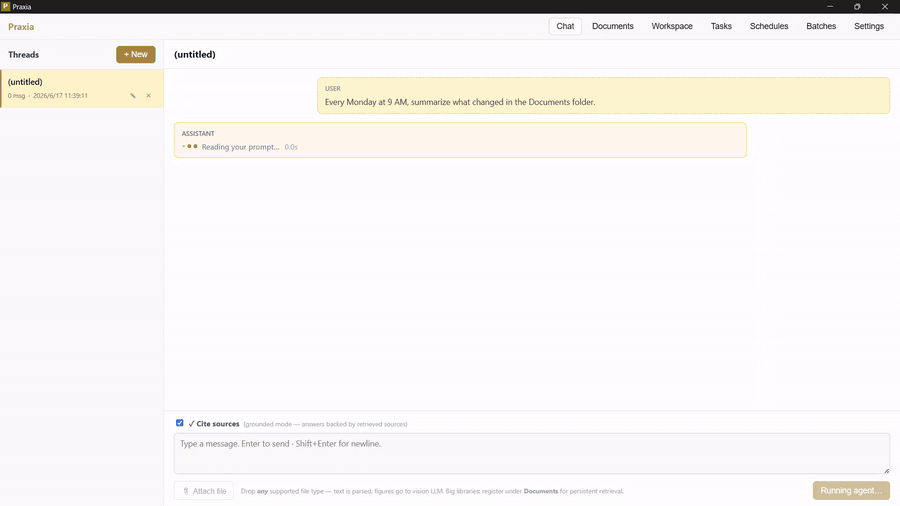Select the (untitled) thread in sidebar
The image size is (900, 506).
(x=82, y=88)
